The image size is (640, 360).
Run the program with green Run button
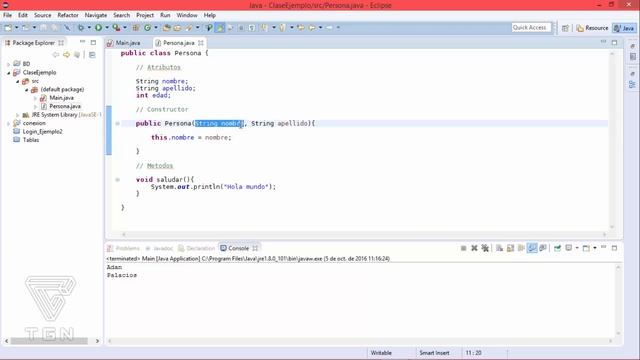pyautogui.click(x=98, y=27)
